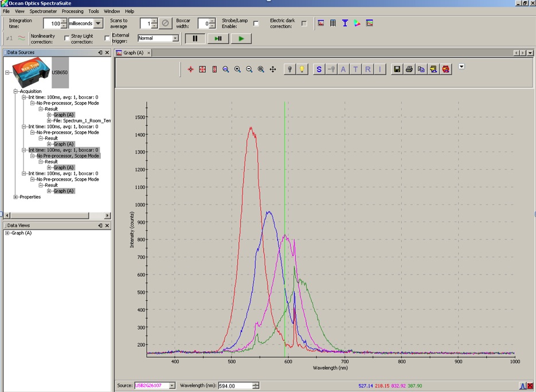Open the color measurement icon
The width and height of the screenshot is (536, 392).
pyautogui.click(x=357, y=23)
